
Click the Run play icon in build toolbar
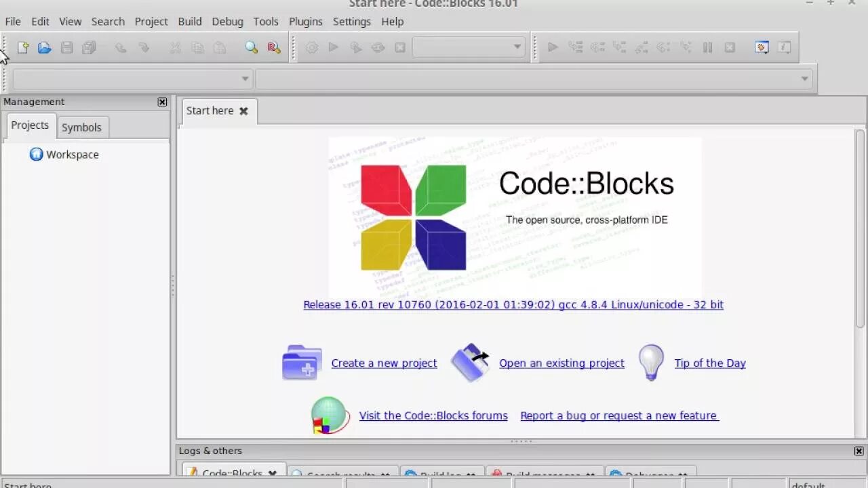click(x=333, y=47)
